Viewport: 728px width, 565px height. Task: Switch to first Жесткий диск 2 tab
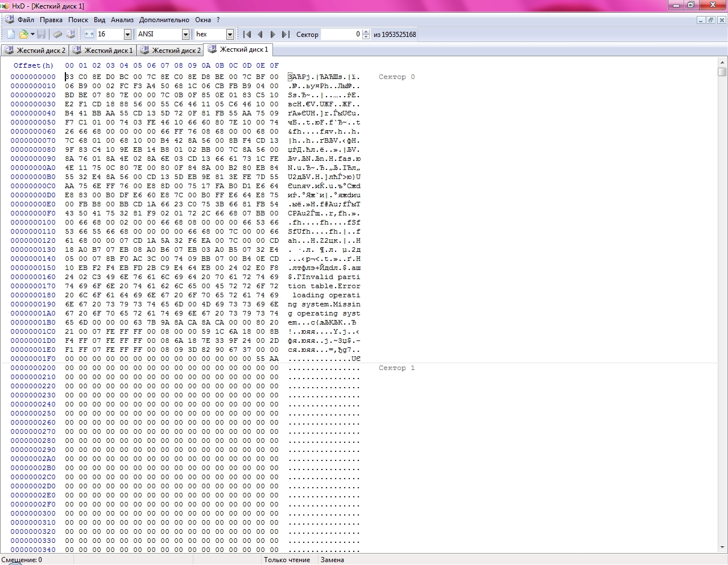coord(35,51)
